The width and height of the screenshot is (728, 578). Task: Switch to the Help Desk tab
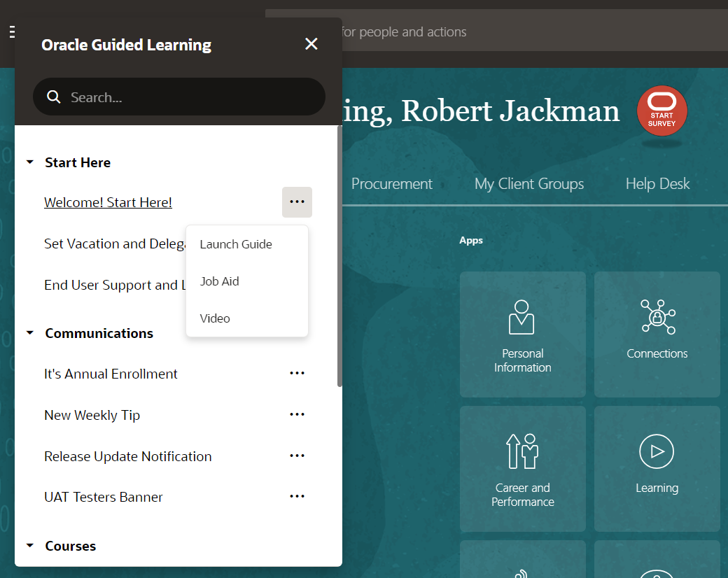click(x=657, y=183)
